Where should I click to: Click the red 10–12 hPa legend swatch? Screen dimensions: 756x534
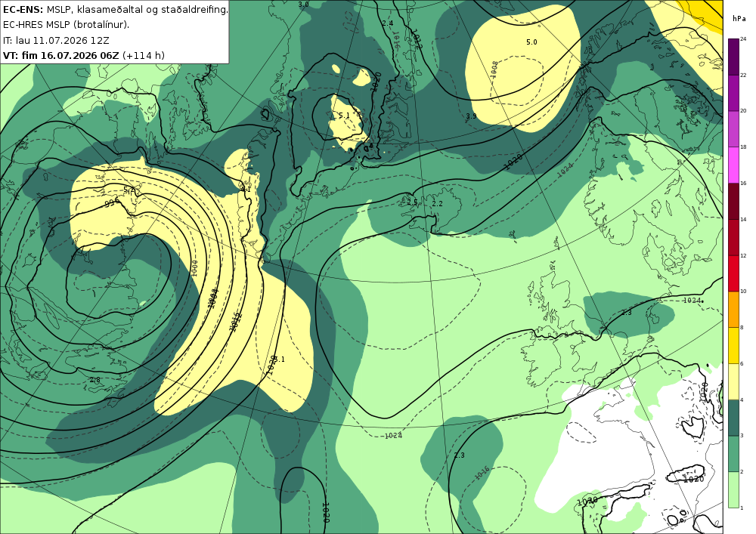click(x=733, y=273)
